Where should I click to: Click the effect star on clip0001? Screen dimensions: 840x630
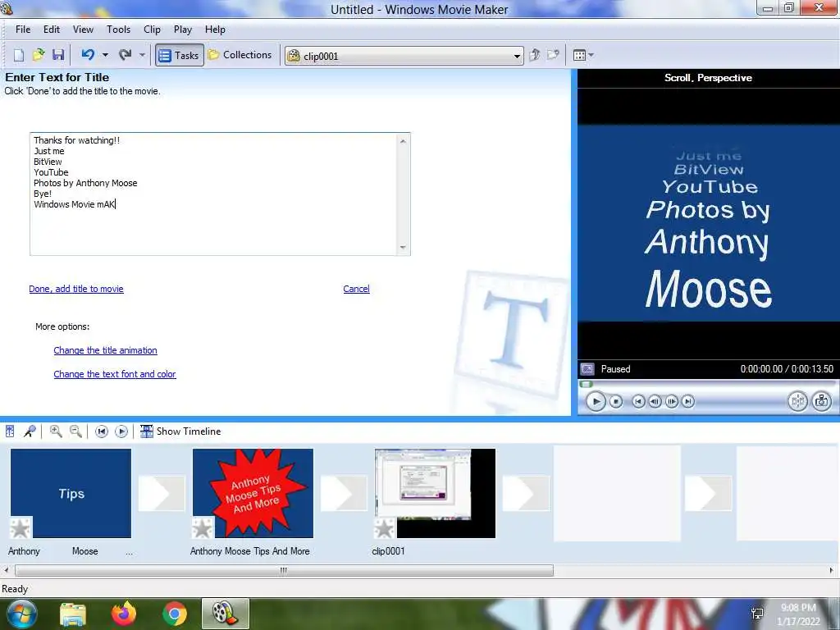(385, 528)
